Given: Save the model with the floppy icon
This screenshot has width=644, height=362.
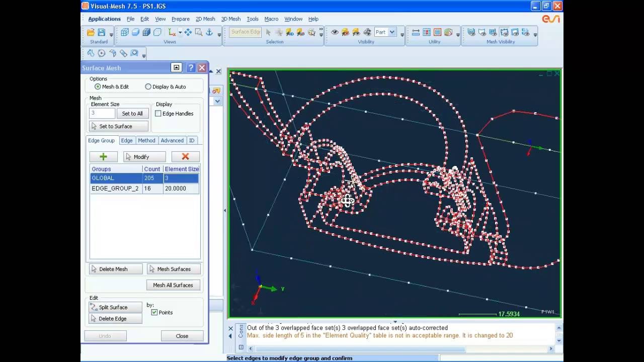Looking at the screenshot, I should click(x=101, y=32).
